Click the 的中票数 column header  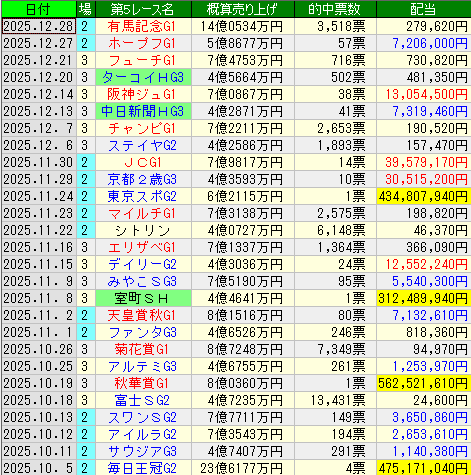coord(335,9)
